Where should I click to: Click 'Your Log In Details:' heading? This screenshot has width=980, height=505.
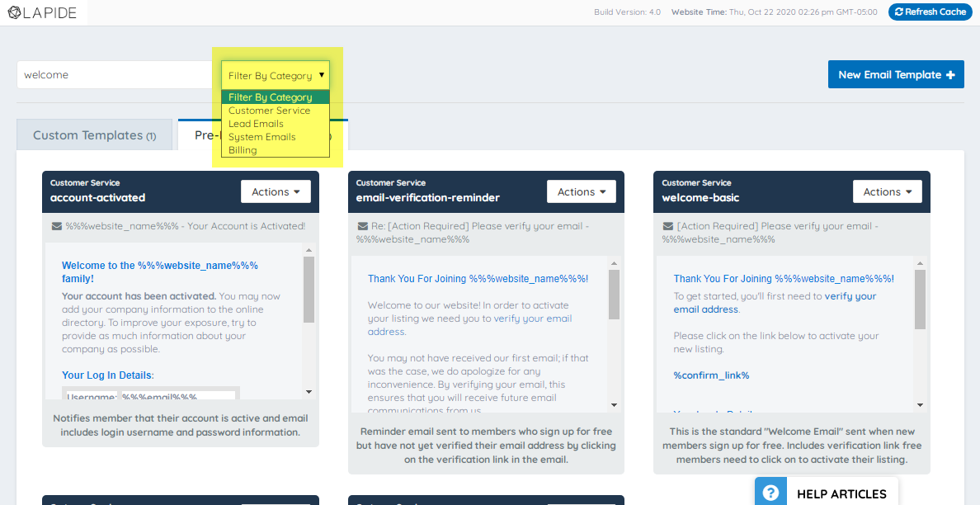108,375
